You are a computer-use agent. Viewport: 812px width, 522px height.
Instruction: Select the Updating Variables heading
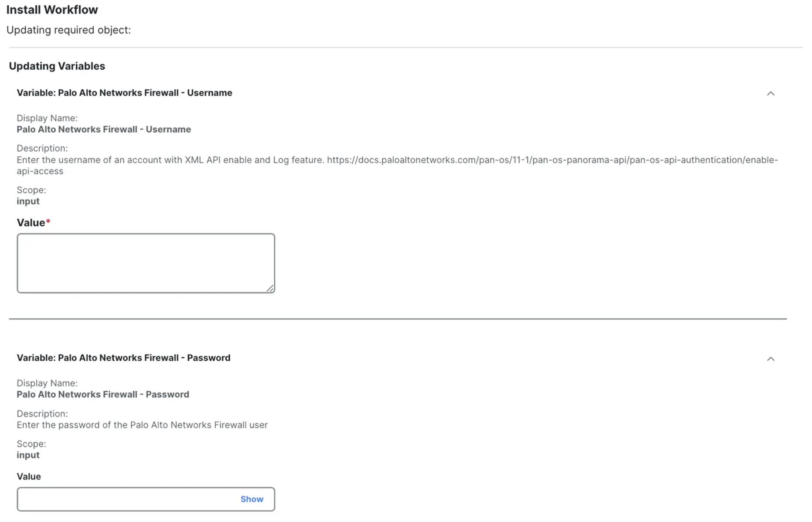[56, 66]
